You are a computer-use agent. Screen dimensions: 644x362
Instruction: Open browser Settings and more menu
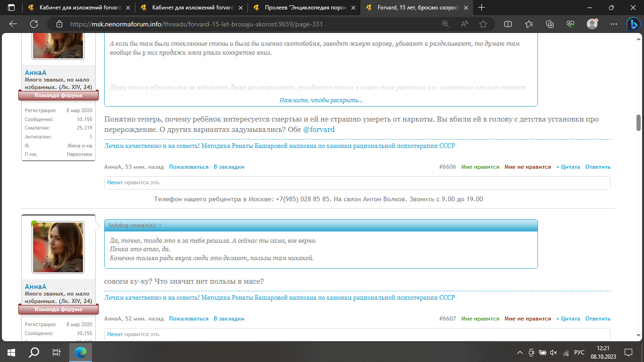(613, 24)
